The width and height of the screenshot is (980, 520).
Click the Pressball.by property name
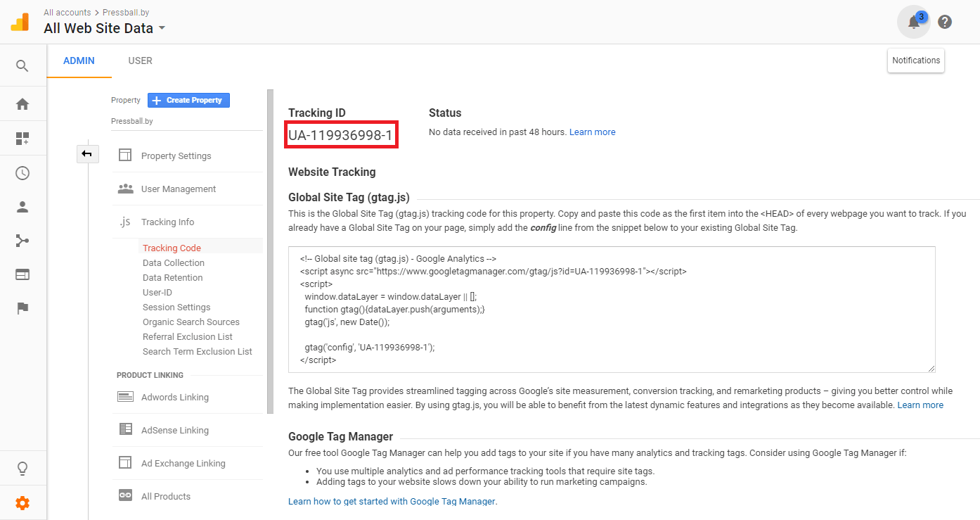click(x=132, y=121)
